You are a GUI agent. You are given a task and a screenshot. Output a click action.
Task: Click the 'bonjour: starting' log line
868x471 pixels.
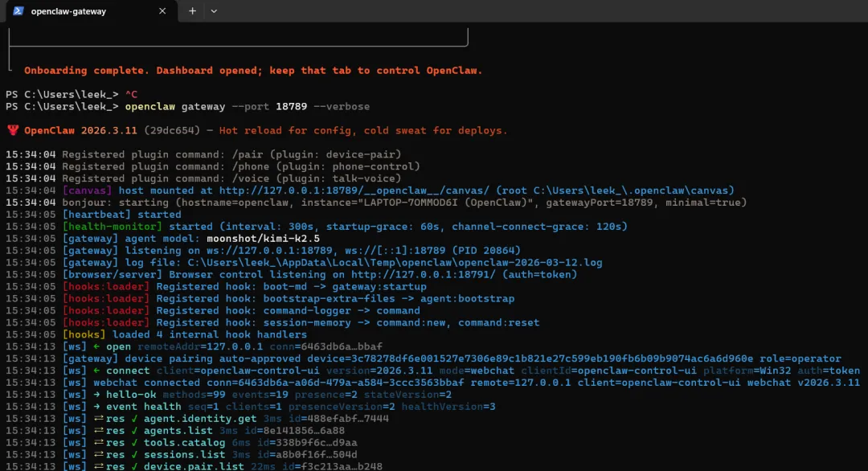pos(376,203)
